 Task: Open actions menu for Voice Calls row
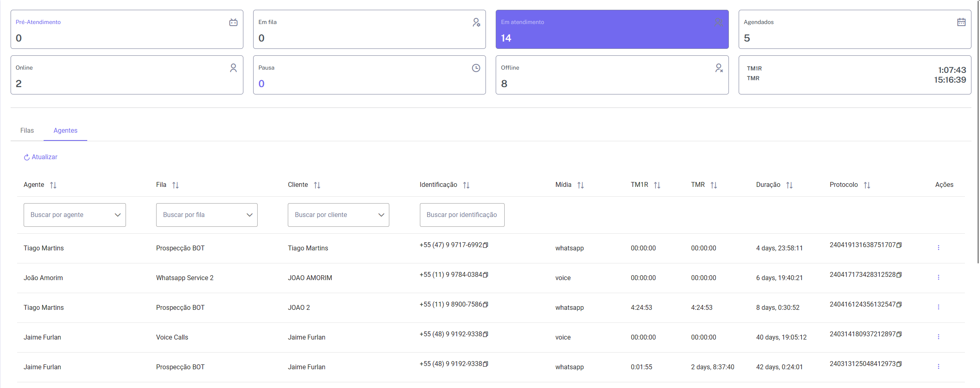tap(938, 337)
